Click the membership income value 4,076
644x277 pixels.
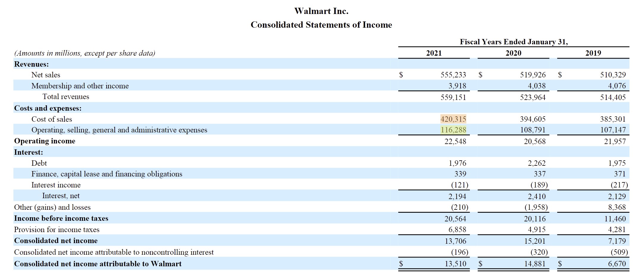[617, 86]
